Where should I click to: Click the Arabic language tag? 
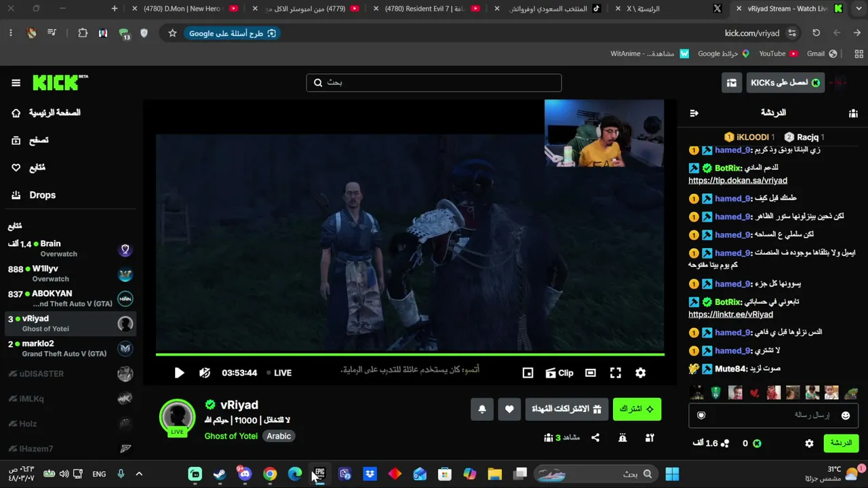coord(279,436)
